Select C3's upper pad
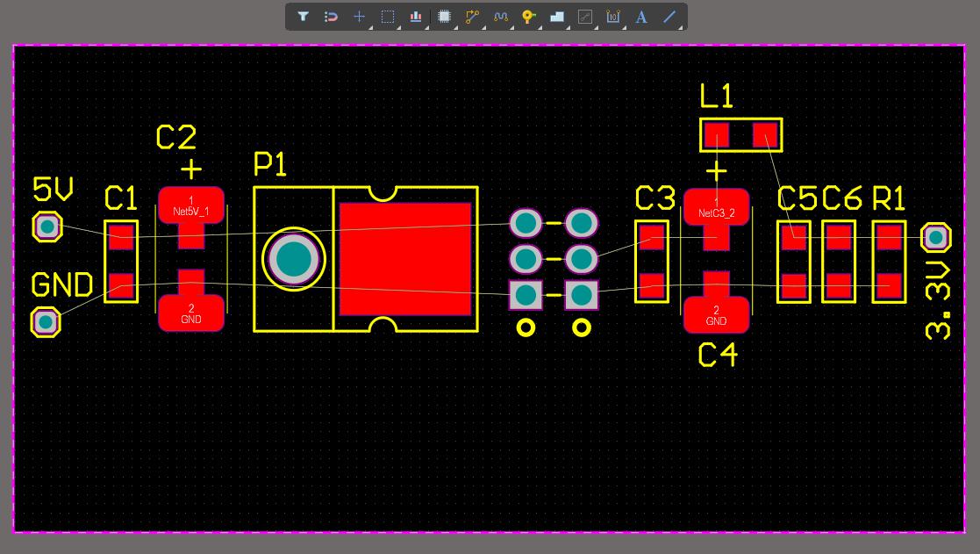 point(652,238)
